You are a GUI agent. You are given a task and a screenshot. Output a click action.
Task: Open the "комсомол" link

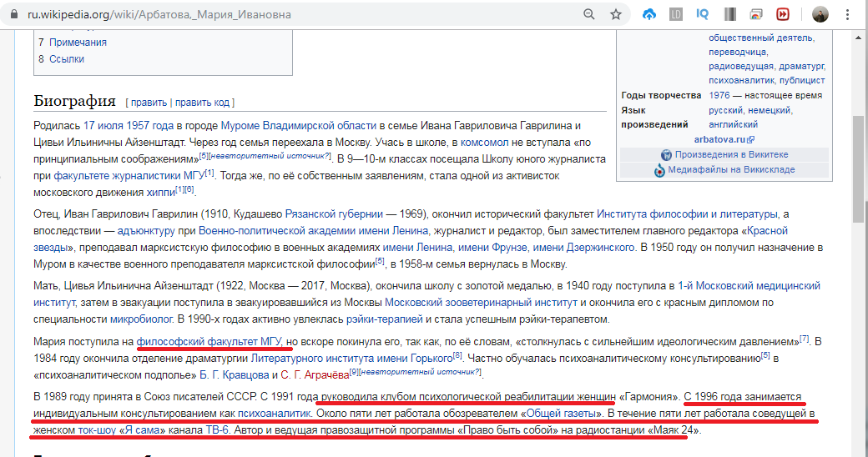click(x=484, y=143)
